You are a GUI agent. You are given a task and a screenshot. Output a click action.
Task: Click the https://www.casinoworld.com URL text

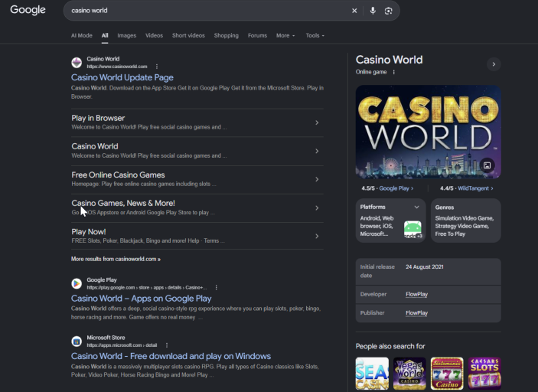pyautogui.click(x=116, y=67)
